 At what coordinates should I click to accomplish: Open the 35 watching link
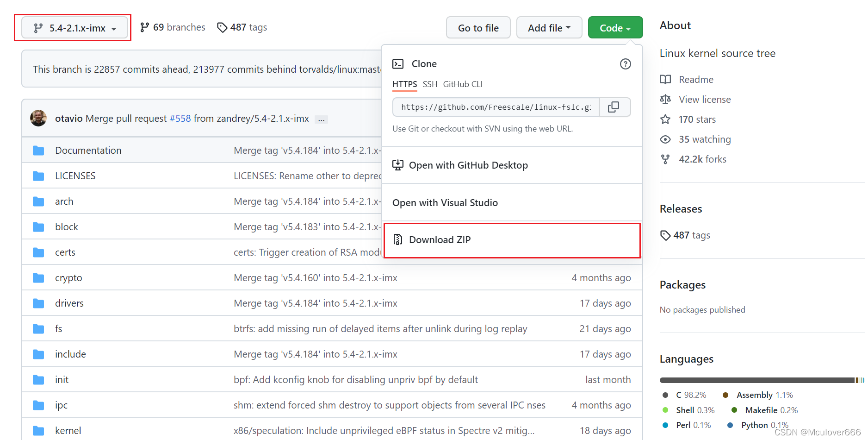tap(705, 139)
